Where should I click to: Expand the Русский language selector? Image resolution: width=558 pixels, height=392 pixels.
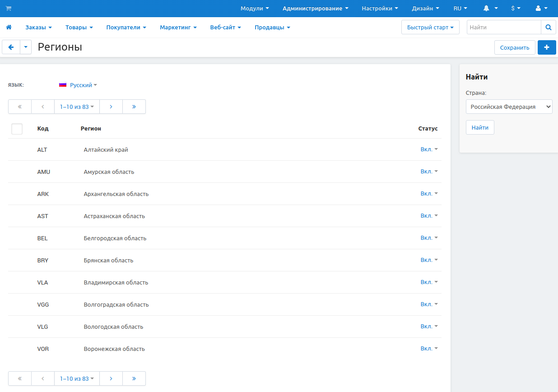point(78,85)
